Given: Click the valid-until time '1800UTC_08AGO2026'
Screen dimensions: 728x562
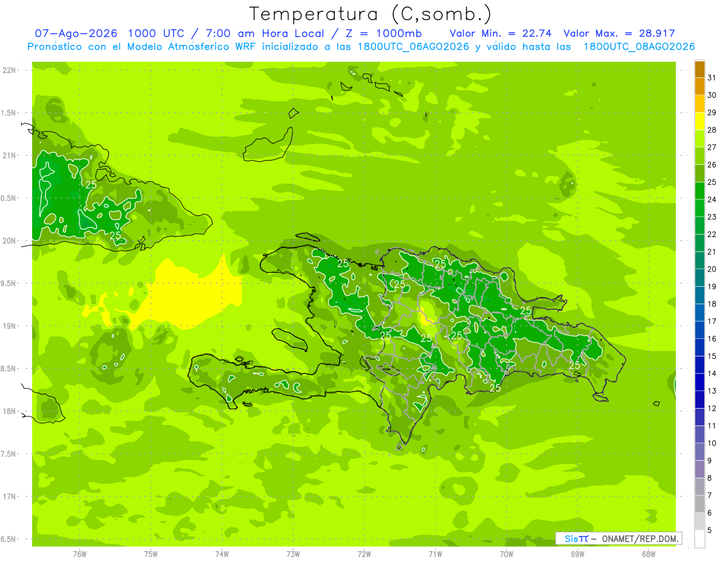Looking at the screenshot, I should coord(639,47).
